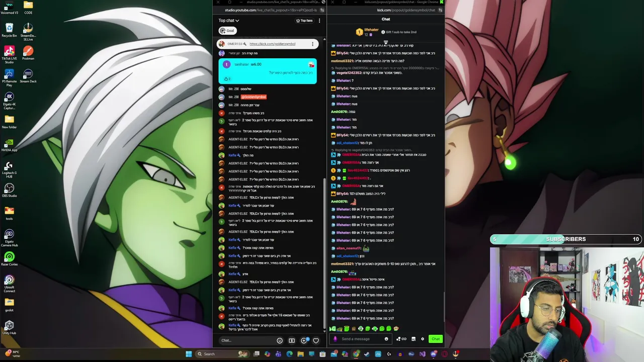Collapse the Kick leaderboard chevron

(x=386, y=43)
